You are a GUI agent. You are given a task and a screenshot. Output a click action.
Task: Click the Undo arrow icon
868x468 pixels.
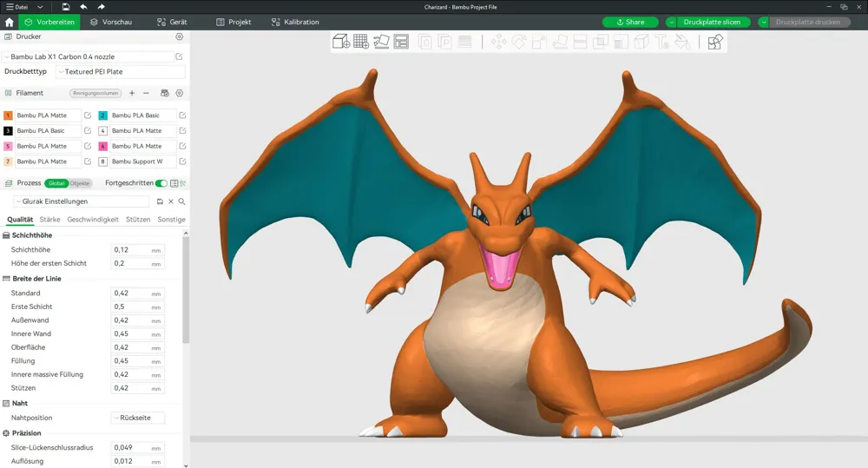coord(83,7)
